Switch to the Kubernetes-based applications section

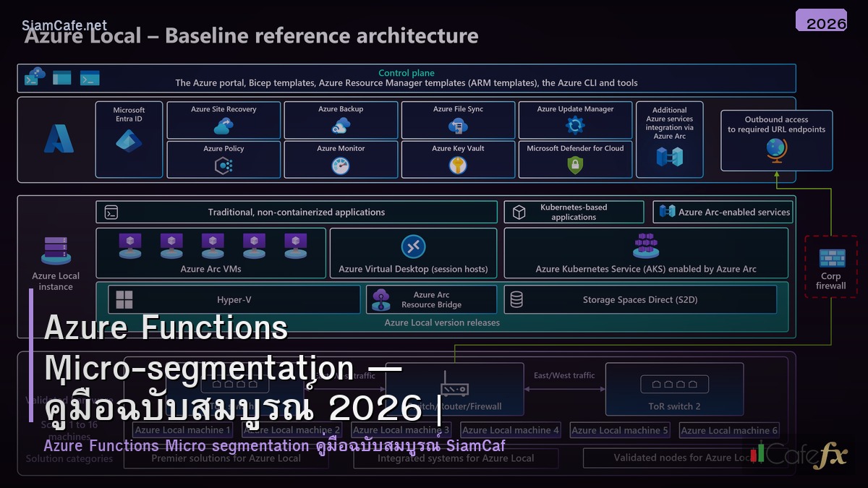574,211
